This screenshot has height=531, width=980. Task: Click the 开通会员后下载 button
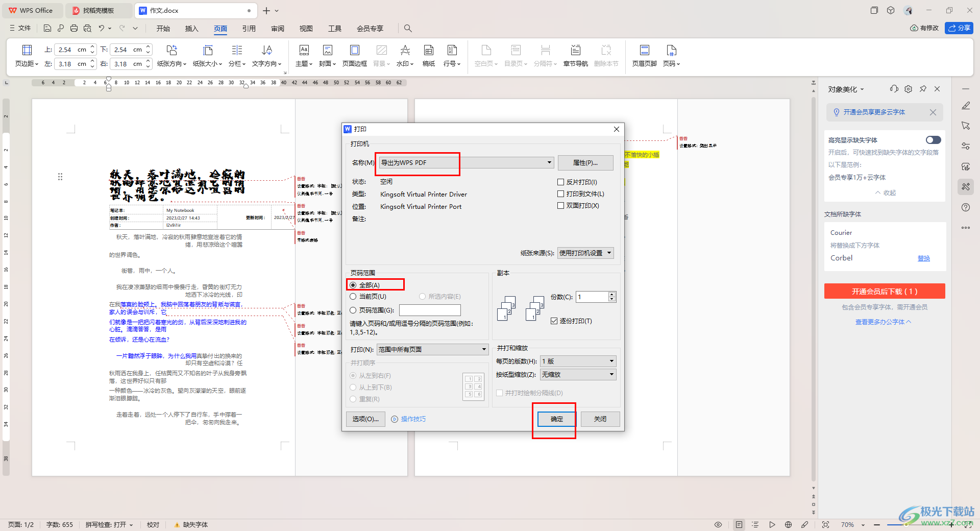[x=885, y=291]
